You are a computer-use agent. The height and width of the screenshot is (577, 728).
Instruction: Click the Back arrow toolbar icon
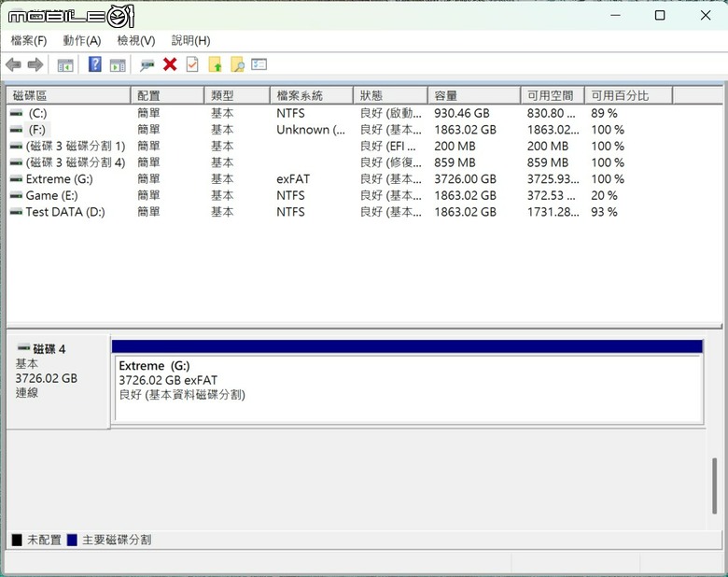tap(13, 64)
